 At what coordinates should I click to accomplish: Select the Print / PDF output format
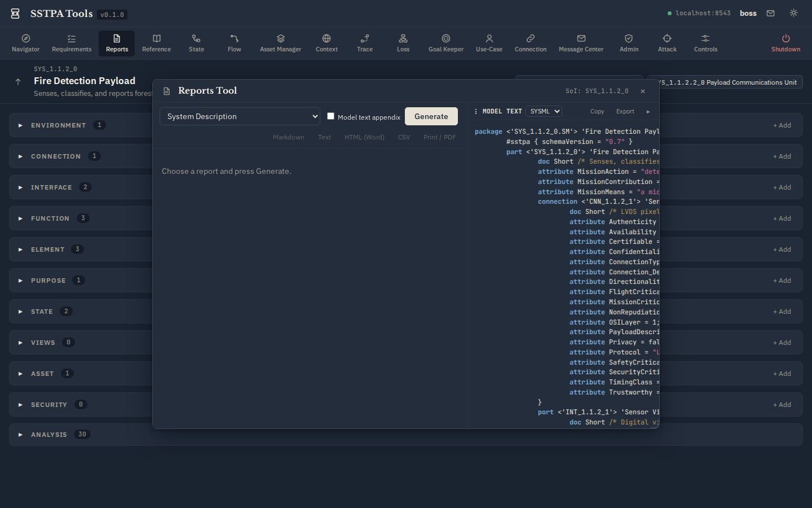point(439,137)
